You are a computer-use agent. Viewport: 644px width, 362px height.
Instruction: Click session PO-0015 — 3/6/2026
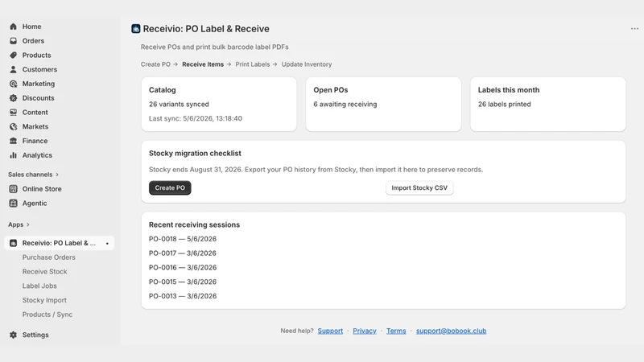183,282
